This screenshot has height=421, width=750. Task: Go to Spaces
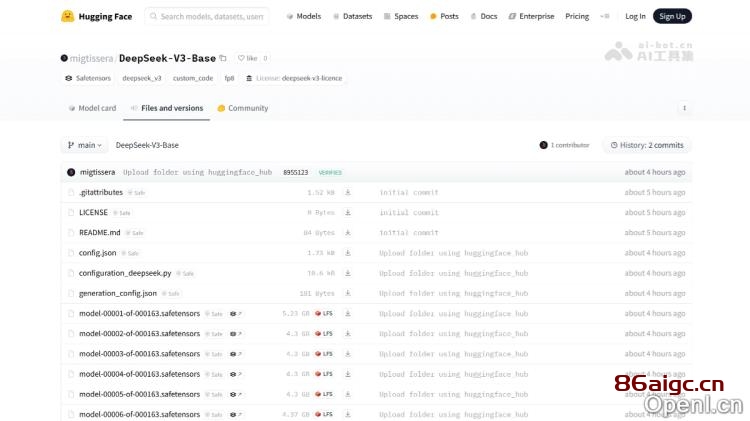tap(401, 16)
